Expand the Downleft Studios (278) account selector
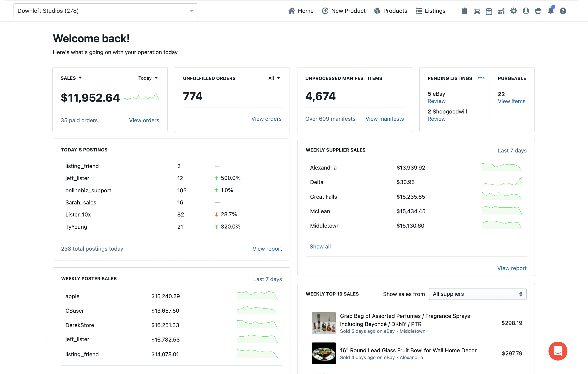 105,11
